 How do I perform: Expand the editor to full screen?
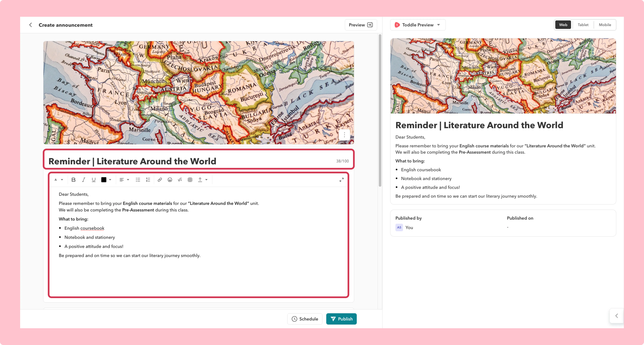341,180
